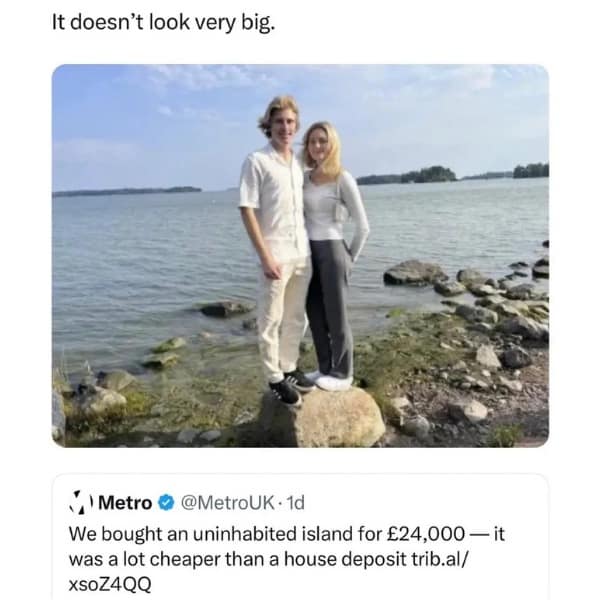Click the blue verified badge

(167, 502)
